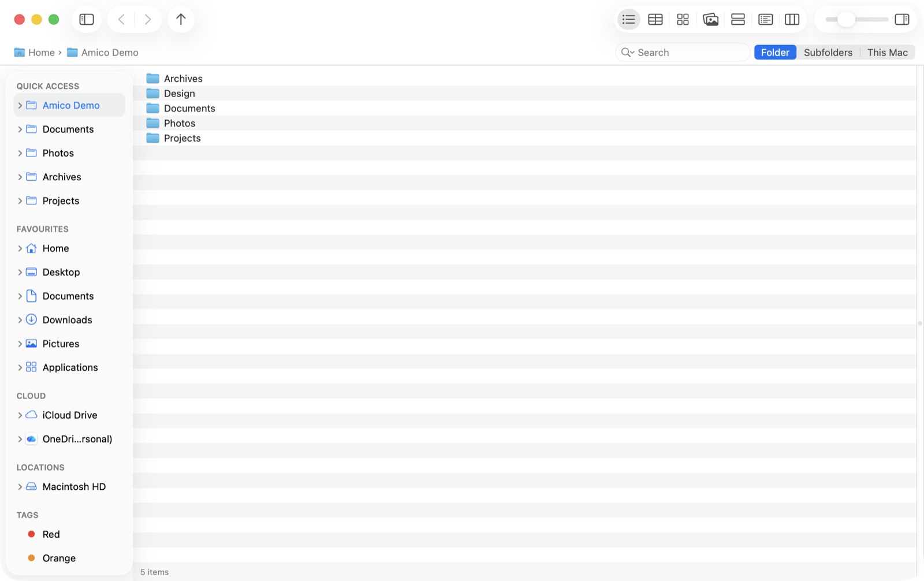Open search options magnifier dropdown
Viewport: 924px width, 581px height.
pyautogui.click(x=627, y=53)
